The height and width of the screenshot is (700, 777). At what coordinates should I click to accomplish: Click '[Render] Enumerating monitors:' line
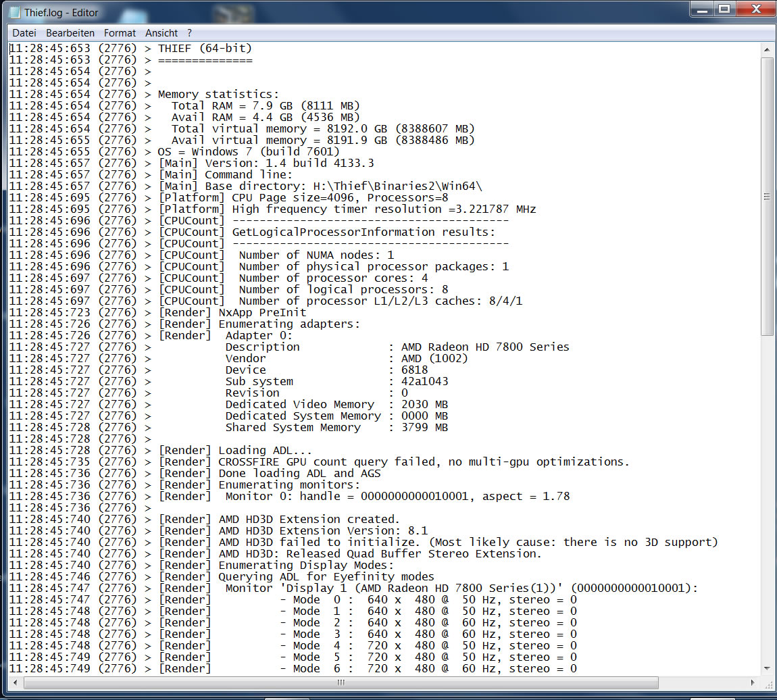pyautogui.click(x=259, y=485)
